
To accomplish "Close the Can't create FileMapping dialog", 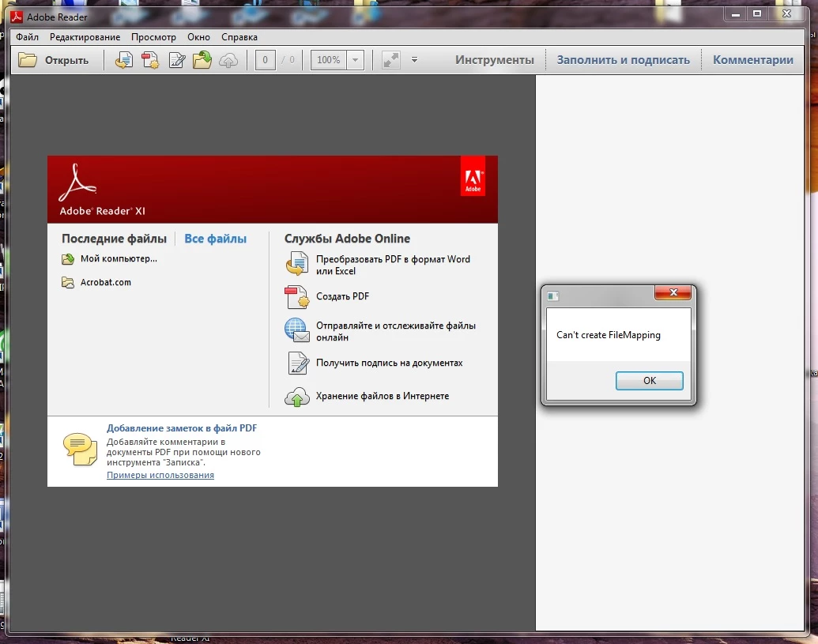I will (673, 292).
